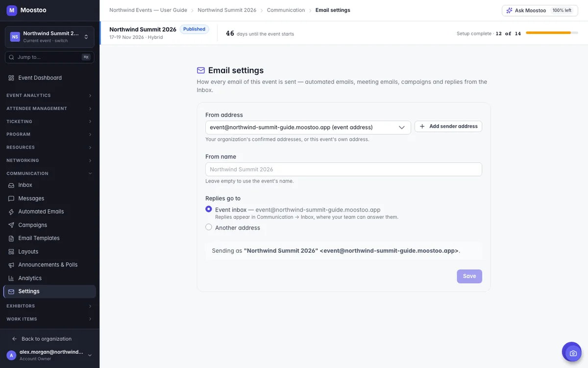588x368 pixels.
Task: Click the '100% left' usage label
Action: click(562, 10)
